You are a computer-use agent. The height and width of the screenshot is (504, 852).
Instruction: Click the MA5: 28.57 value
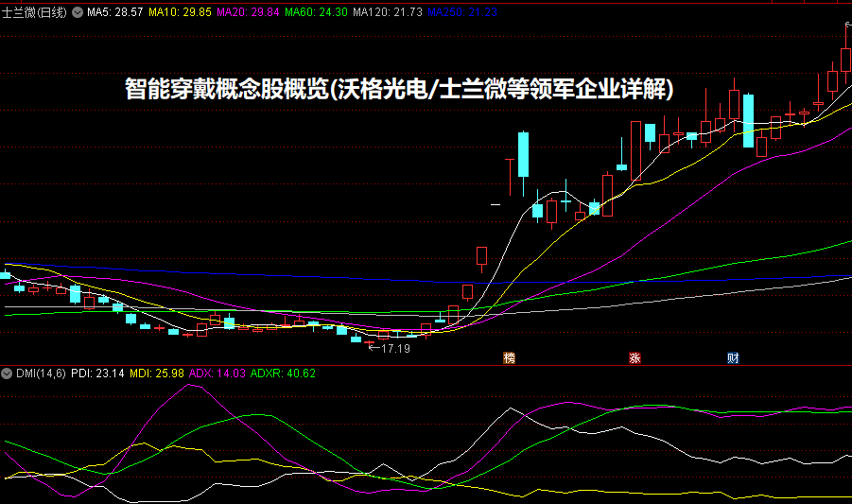tap(115, 12)
